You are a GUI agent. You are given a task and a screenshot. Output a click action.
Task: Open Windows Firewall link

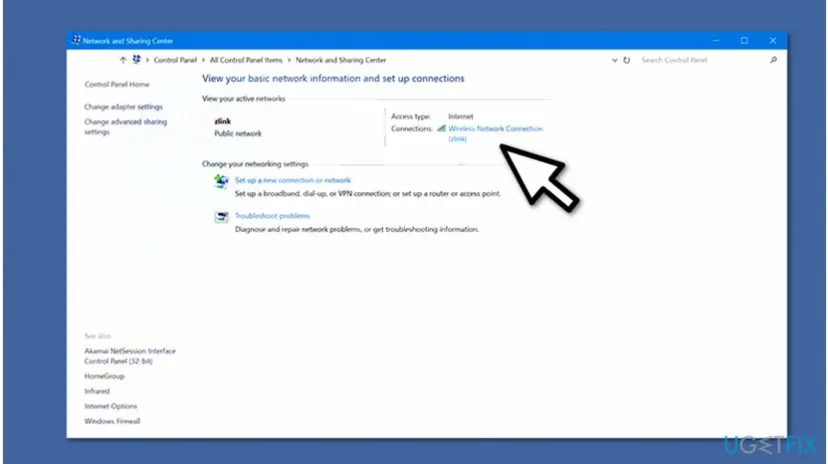point(112,421)
